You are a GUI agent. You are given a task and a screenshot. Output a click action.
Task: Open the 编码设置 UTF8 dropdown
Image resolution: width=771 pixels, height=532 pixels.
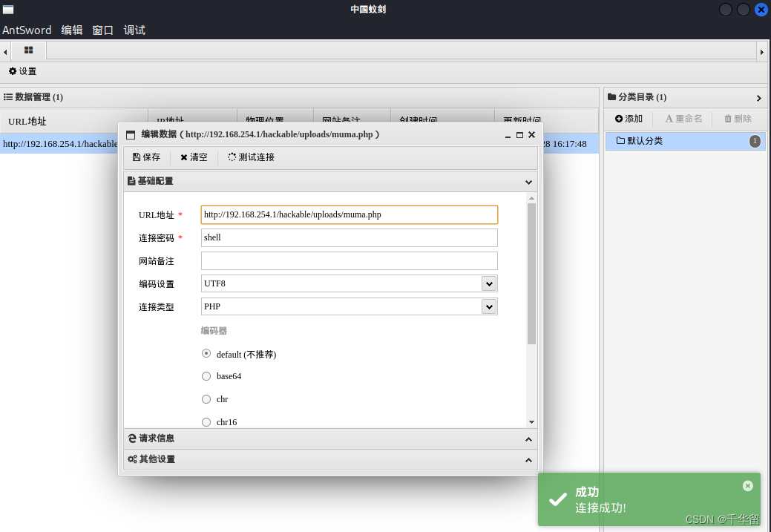pos(489,283)
